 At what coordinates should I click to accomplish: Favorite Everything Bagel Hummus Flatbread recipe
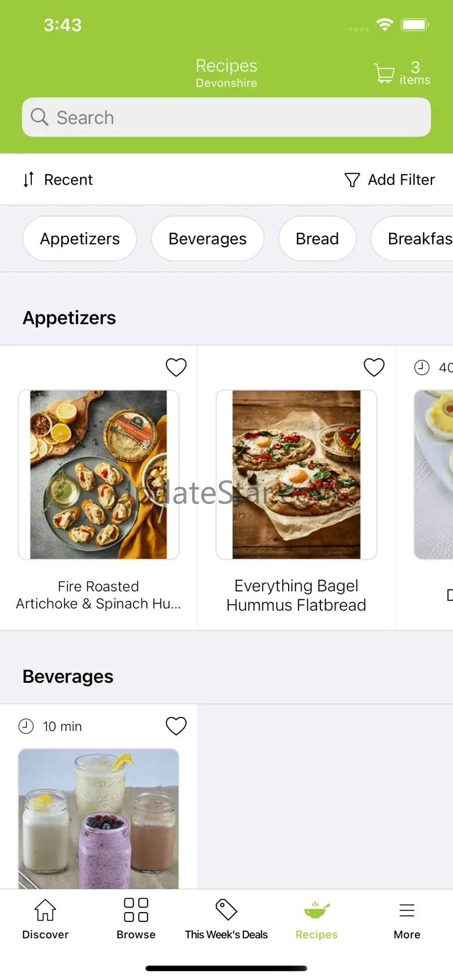pyautogui.click(x=374, y=367)
